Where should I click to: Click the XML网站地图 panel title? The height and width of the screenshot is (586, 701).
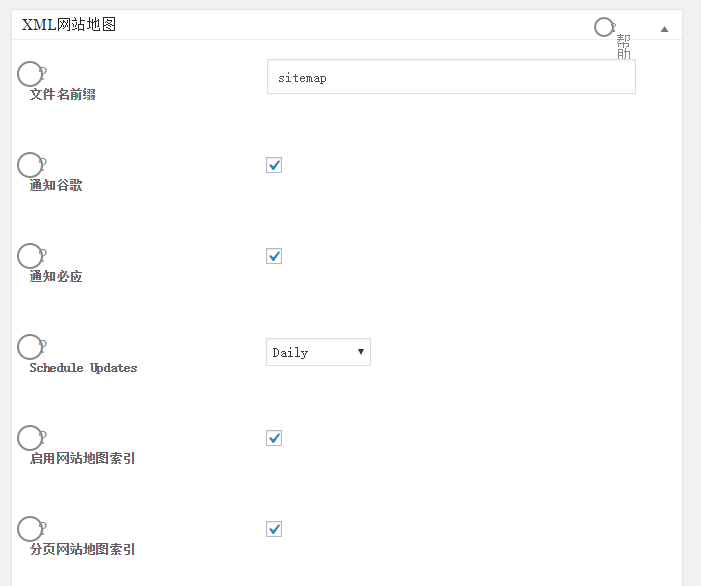point(69,25)
